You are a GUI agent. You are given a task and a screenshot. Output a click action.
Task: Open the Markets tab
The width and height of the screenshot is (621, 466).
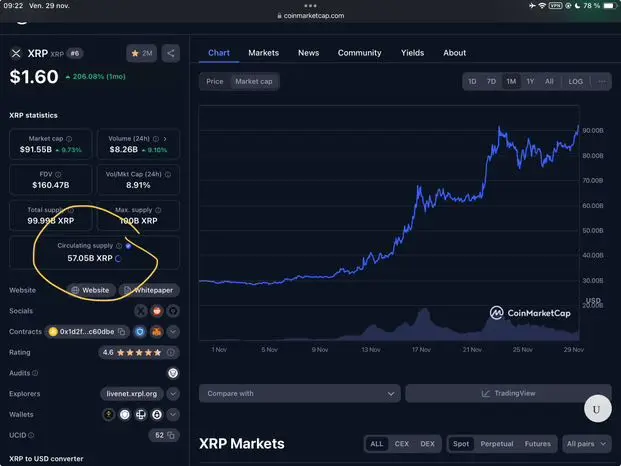(263, 53)
